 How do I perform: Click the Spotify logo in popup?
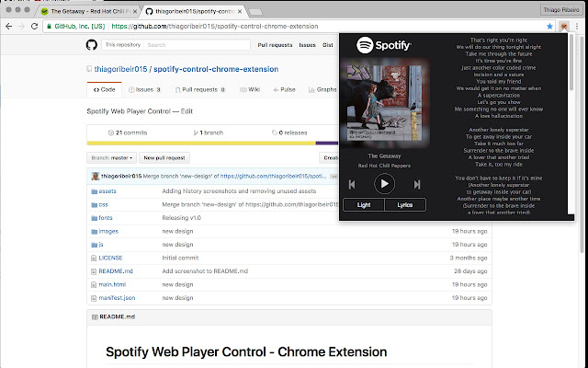click(384, 45)
